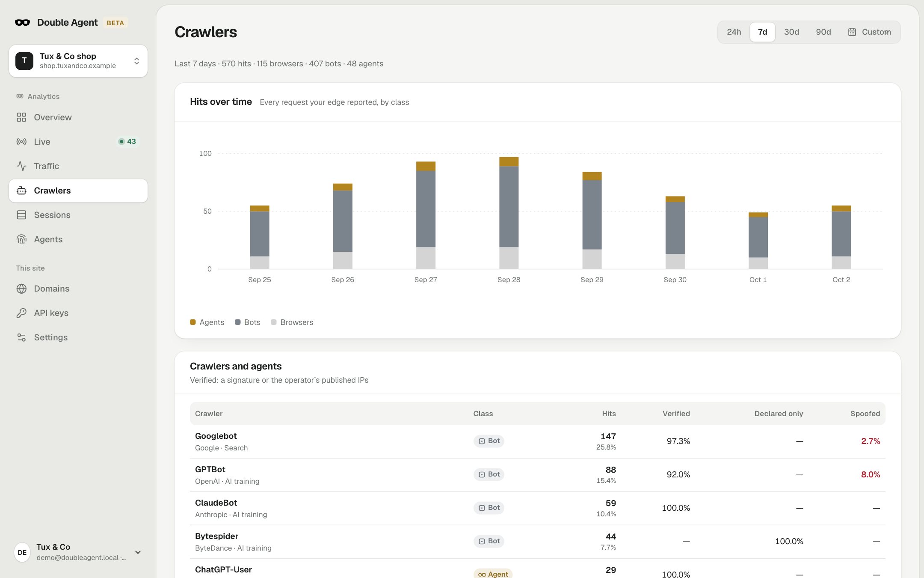Click the API keys key icon
Image resolution: width=924 pixels, height=578 pixels.
(21, 313)
